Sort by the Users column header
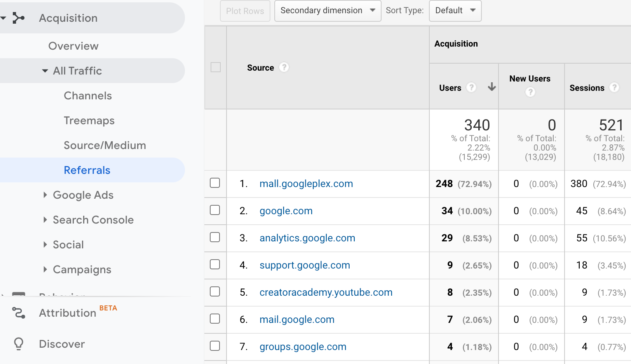This screenshot has width=631, height=364. pyautogui.click(x=450, y=88)
